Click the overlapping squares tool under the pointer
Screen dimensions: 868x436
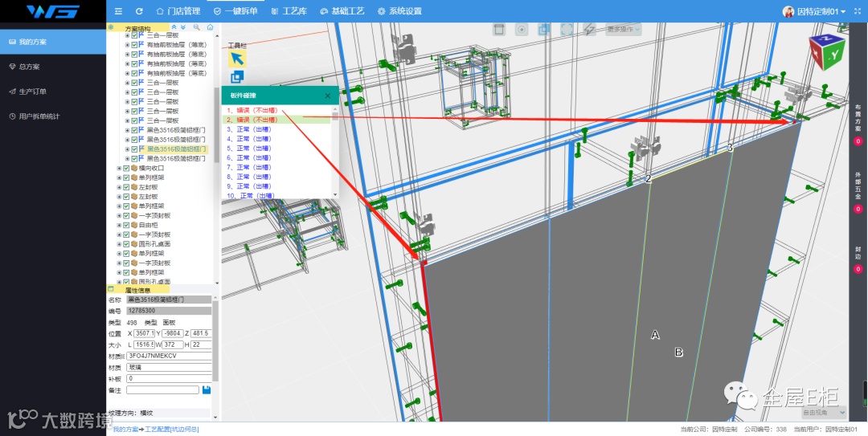[237, 77]
